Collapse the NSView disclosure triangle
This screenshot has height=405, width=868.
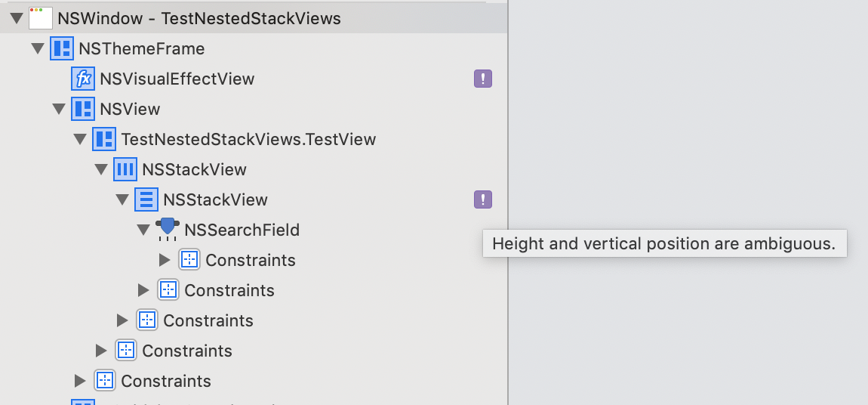pos(59,109)
